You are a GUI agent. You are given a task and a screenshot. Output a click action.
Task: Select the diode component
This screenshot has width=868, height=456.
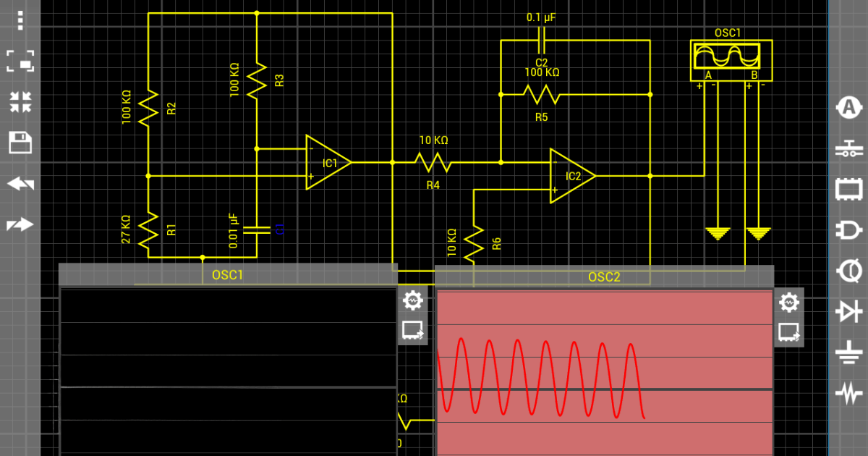click(848, 312)
